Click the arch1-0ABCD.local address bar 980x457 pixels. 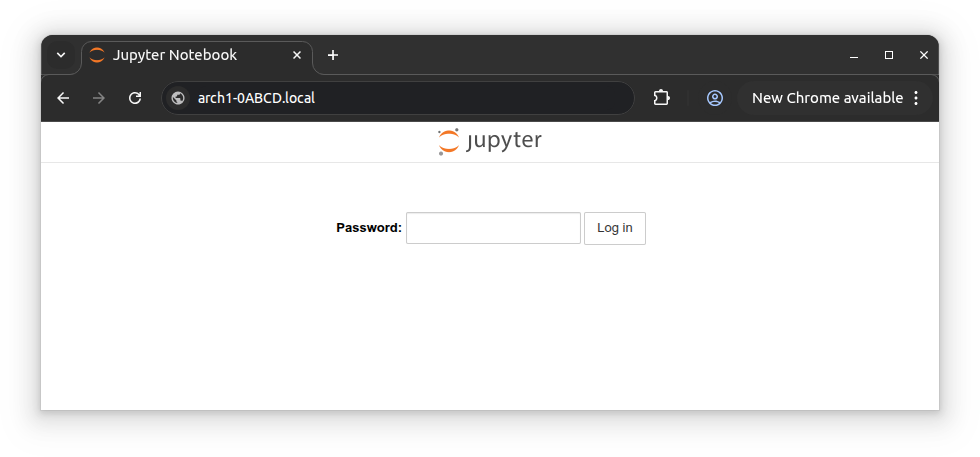400,98
